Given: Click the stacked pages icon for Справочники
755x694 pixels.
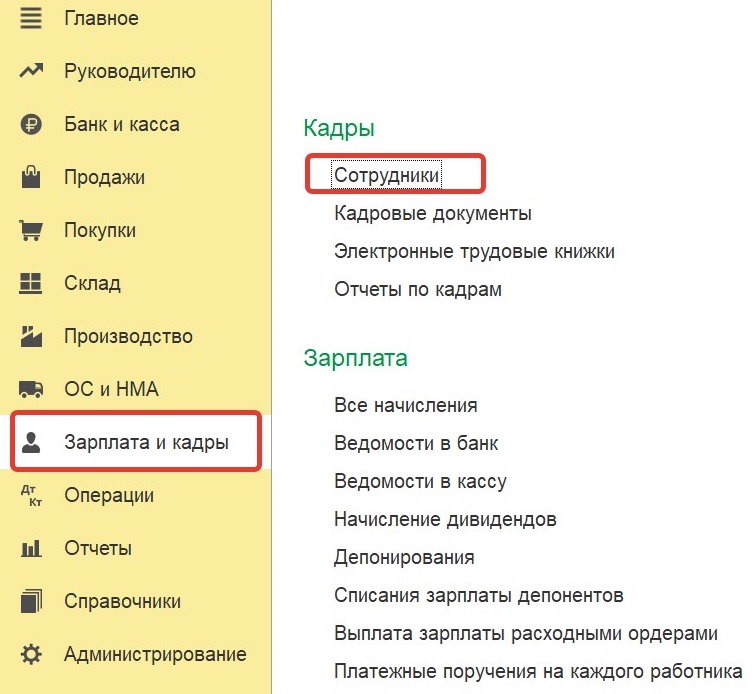Looking at the screenshot, I should [x=31, y=601].
